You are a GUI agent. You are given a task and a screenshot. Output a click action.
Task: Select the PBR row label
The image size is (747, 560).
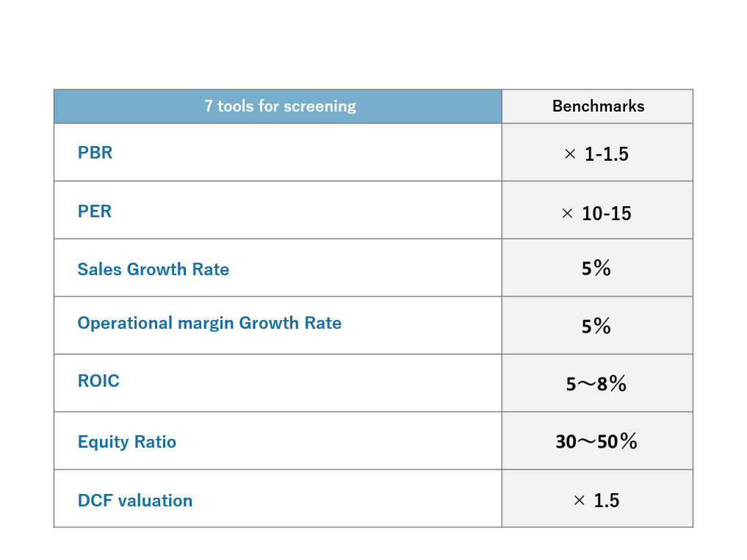pos(95,153)
